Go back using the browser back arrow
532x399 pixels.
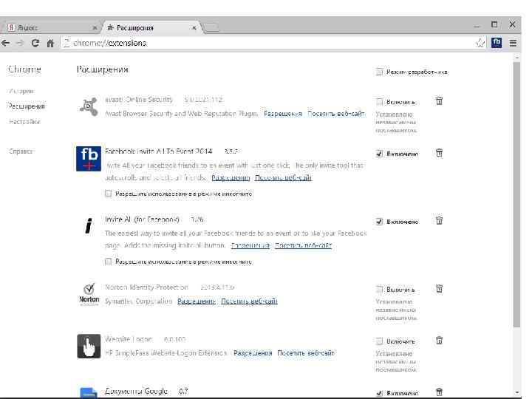click(x=5, y=43)
